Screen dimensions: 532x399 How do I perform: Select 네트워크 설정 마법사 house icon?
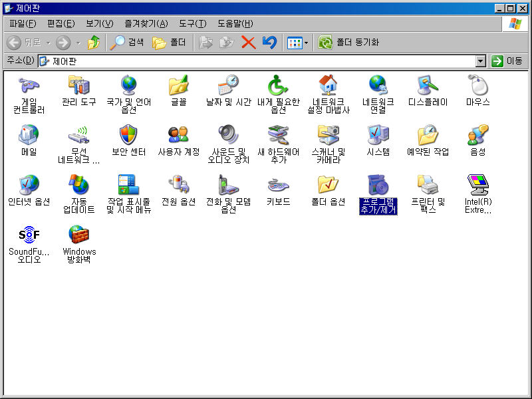pos(328,85)
